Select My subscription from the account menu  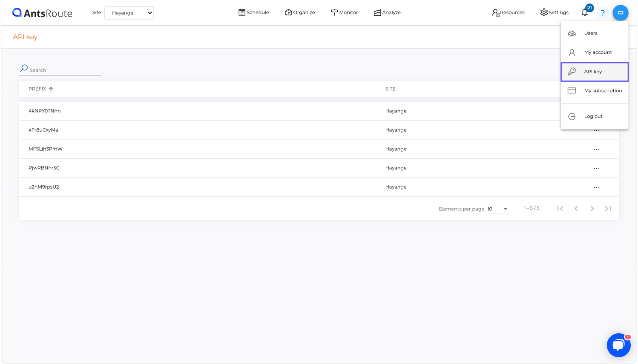click(x=603, y=90)
